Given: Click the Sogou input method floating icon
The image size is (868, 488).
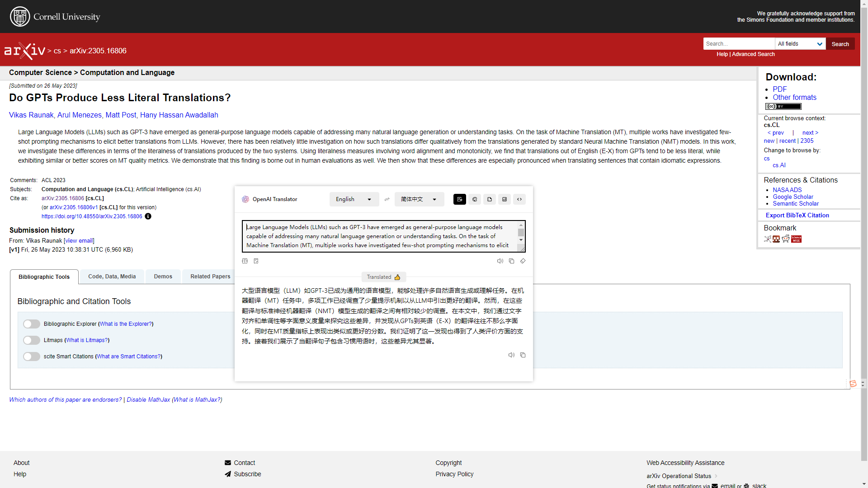Looking at the screenshot, I should click(853, 384).
